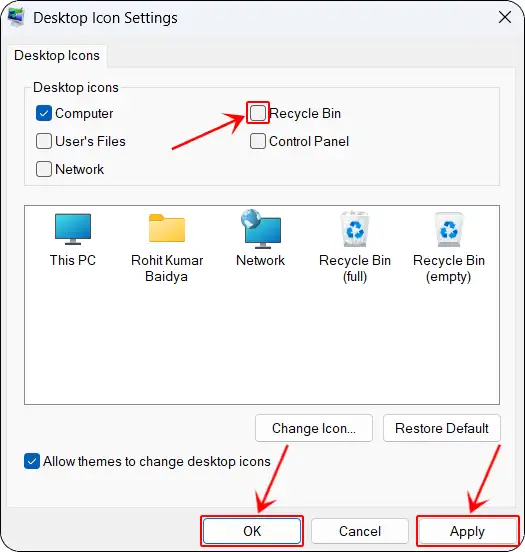The height and width of the screenshot is (552, 525).
Task: Click the 'Recycle Bin (full)' label text
Action: click(355, 268)
